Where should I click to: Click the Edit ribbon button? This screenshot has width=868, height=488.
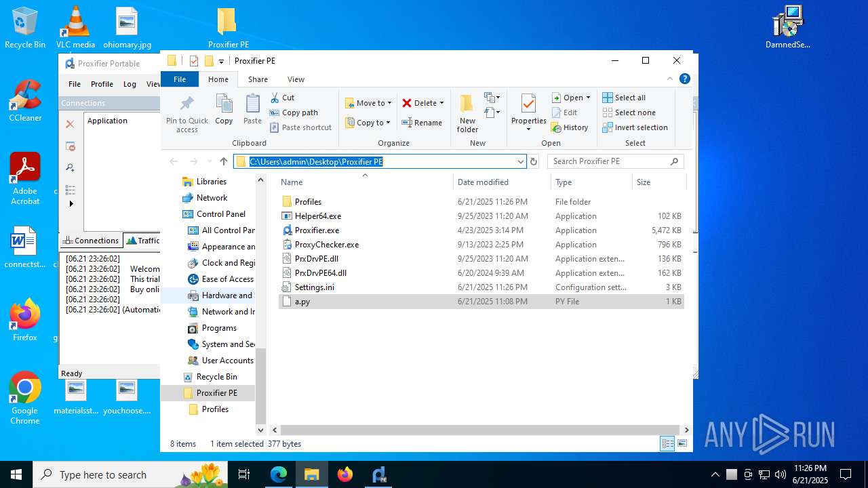[565, 113]
